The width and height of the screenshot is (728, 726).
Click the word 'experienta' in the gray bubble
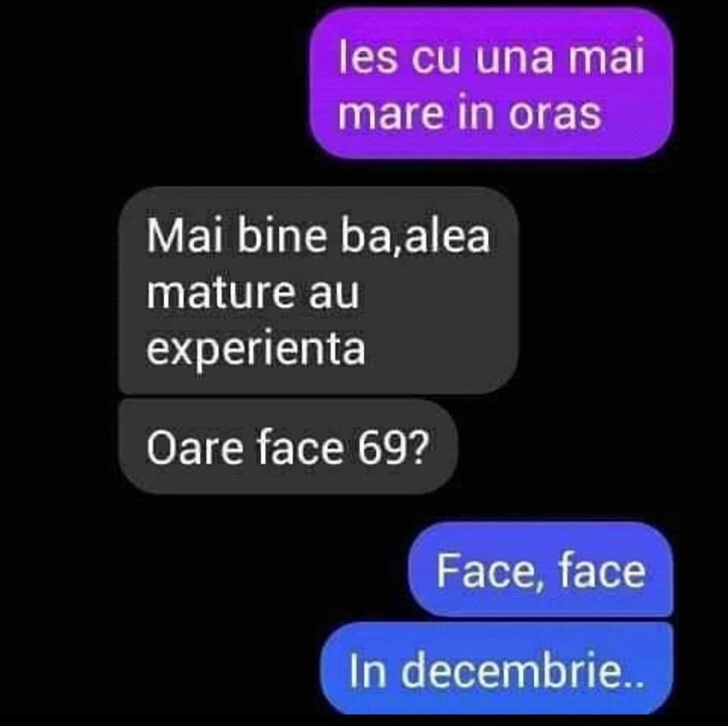(256, 349)
